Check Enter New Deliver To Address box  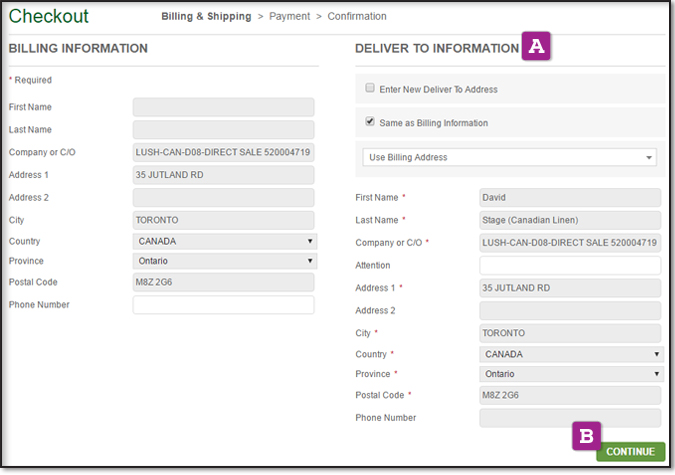click(x=370, y=88)
